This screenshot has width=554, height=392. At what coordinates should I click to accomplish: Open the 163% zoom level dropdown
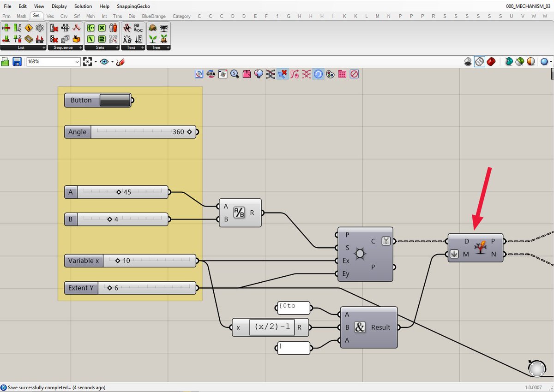[54, 61]
